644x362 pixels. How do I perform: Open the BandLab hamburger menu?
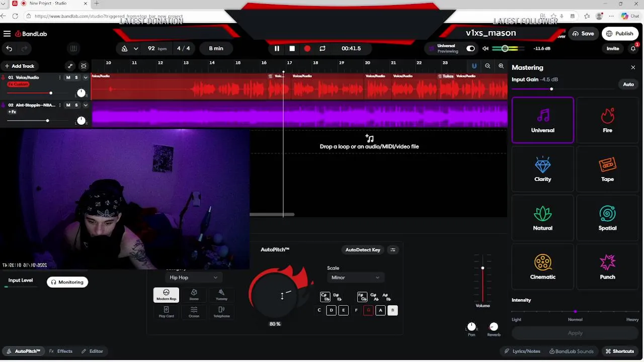pos(7,34)
